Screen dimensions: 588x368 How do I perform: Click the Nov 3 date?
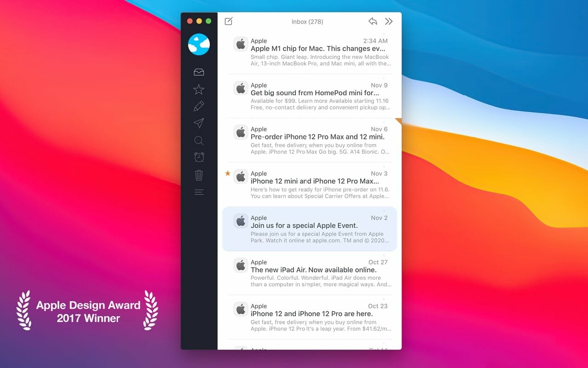point(379,173)
